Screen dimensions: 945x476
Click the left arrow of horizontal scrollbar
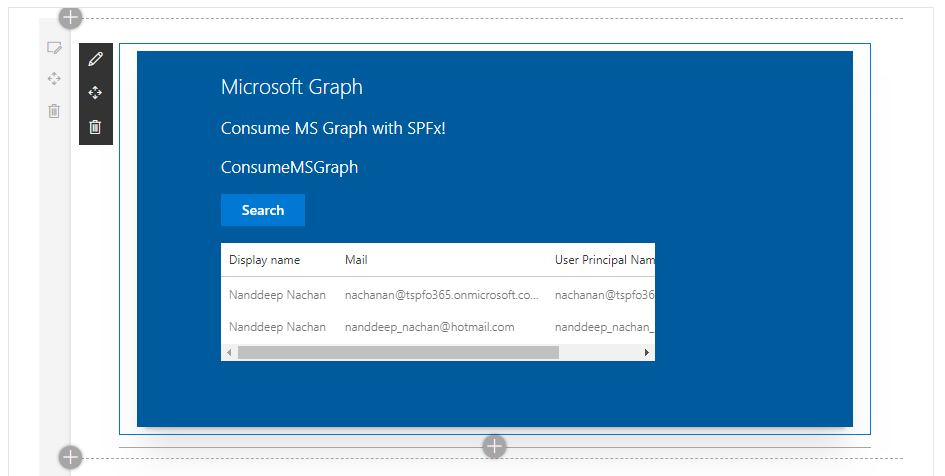(x=229, y=353)
